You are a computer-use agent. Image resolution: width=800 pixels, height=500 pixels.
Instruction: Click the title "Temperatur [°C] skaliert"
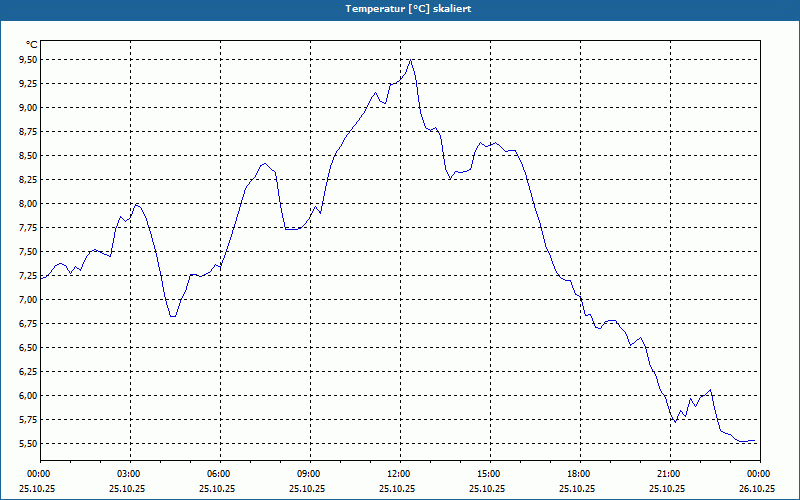point(408,9)
